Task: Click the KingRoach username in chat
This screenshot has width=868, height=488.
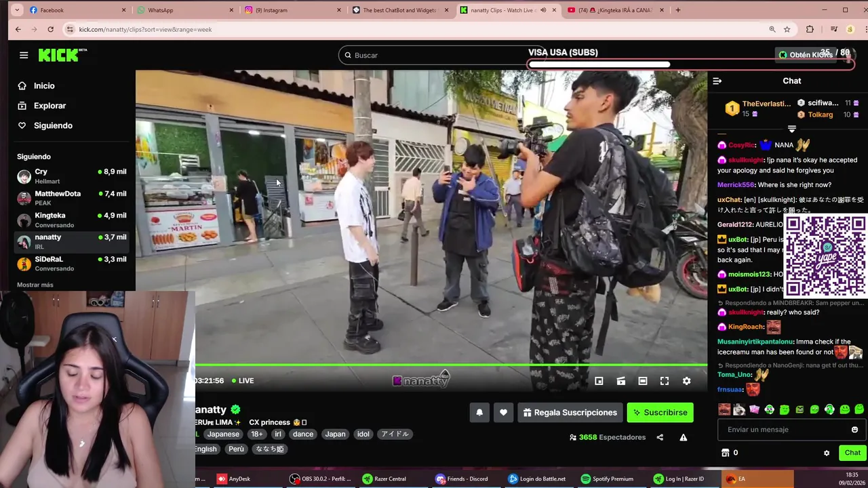Action: point(746,327)
